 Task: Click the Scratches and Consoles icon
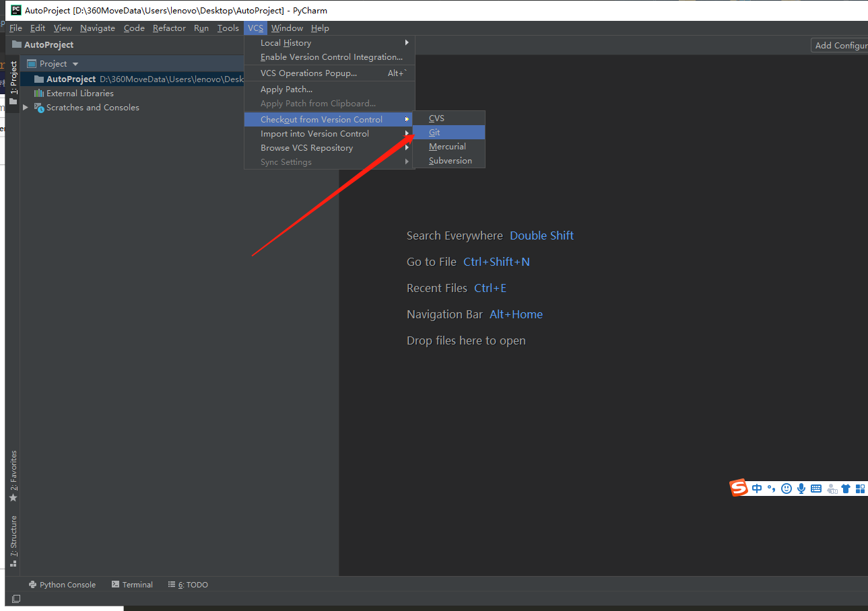[x=39, y=108]
